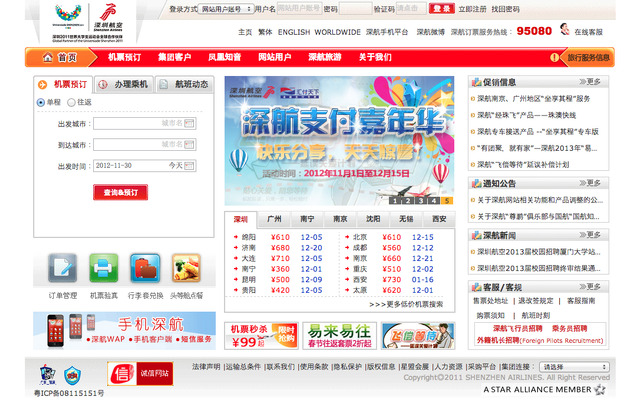Go to banner slide 5

pos(447,200)
